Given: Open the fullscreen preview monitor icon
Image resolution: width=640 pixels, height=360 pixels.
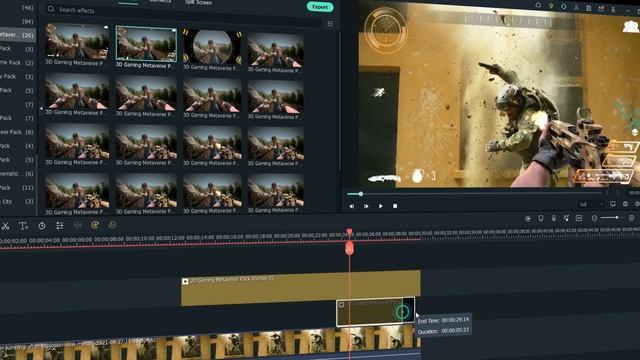Looking at the screenshot, I should (613, 204).
